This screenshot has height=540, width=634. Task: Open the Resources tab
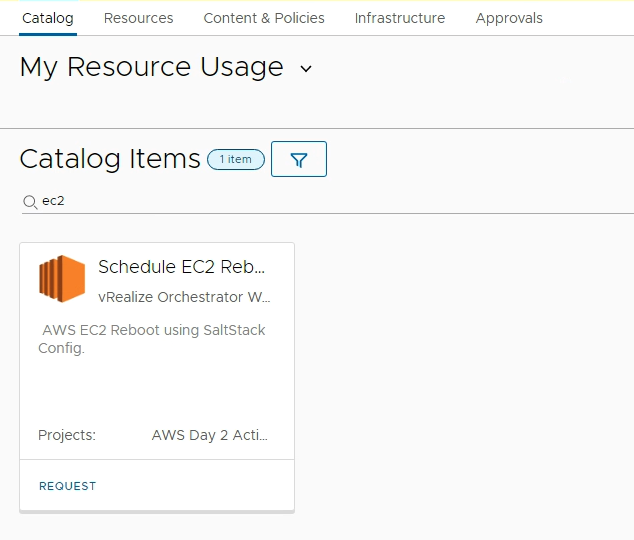coord(138,18)
